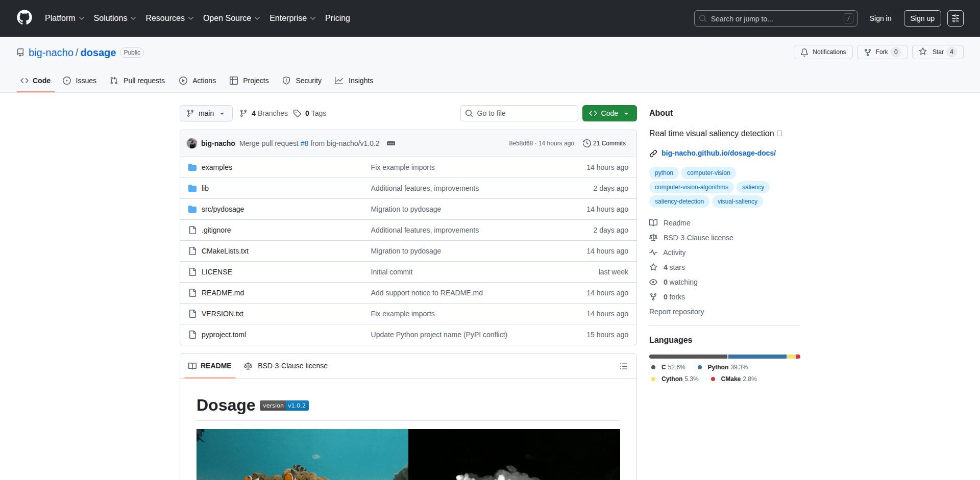Fork the repository with Fork button
Screen dimensions: 980x480
coord(882,52)
